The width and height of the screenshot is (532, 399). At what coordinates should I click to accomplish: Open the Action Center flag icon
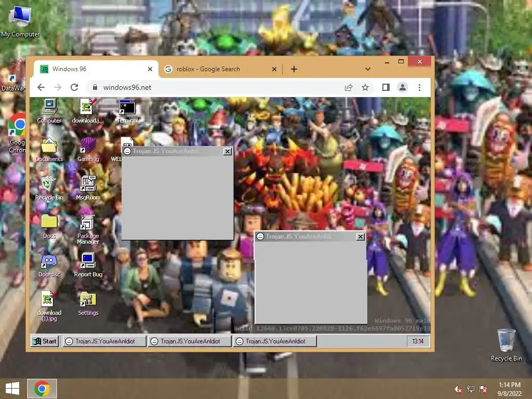[483, 389]
